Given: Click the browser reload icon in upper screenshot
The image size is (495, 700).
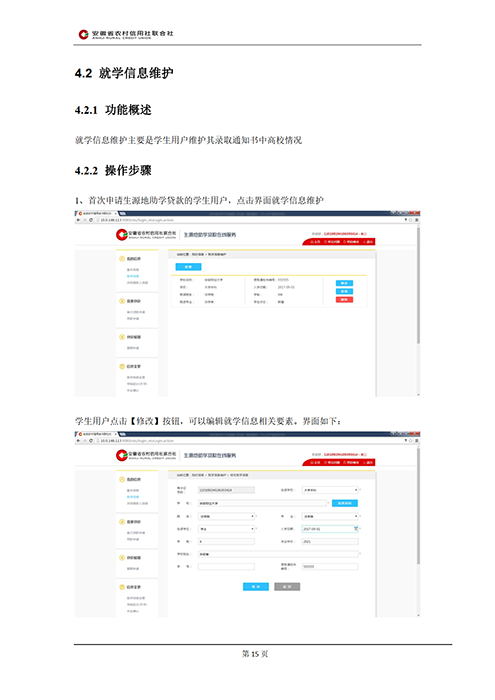Looking at the screenshot, I should tap(91, 220).
